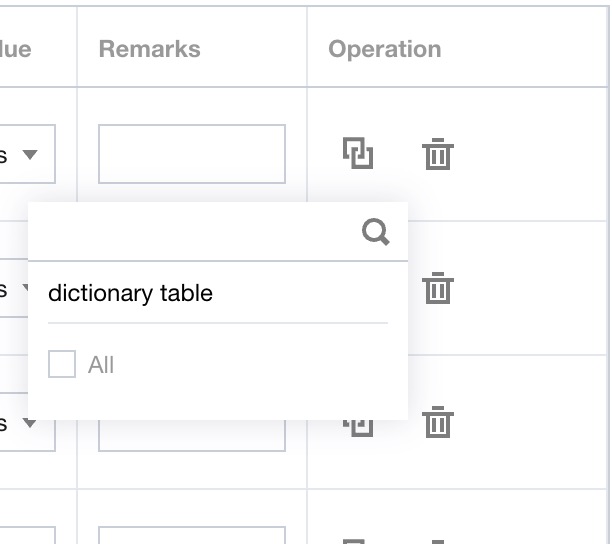Expand the third row's value dropdown arrow
612x544 pixels.
[30, 423]
